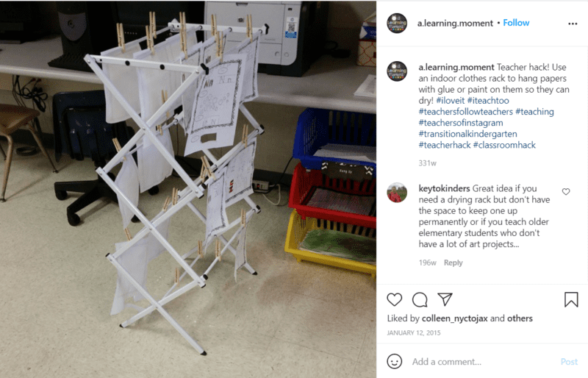
Task: Share post via paper plane icon
Action: coord(445,299)
